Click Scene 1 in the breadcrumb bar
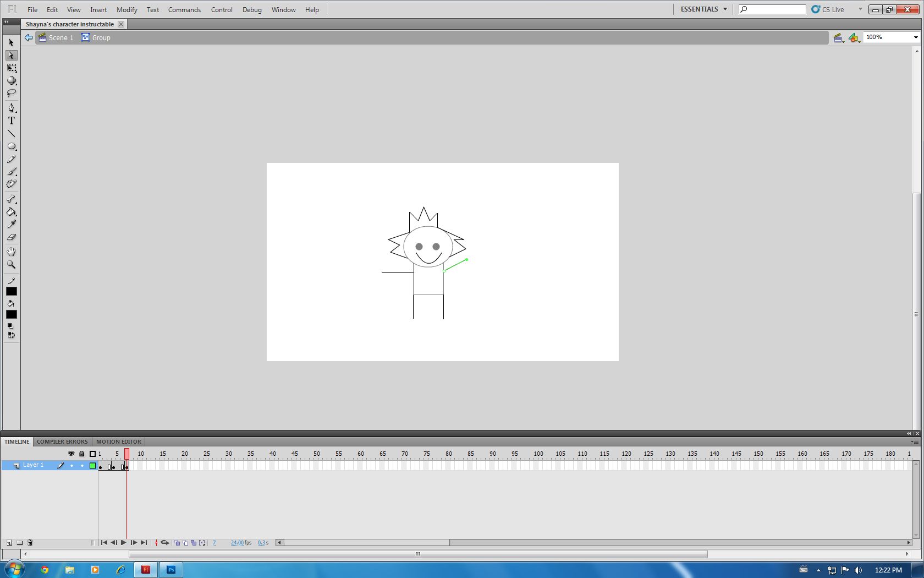This screenshot has height=578, width=924. click(x=61, y=37)
